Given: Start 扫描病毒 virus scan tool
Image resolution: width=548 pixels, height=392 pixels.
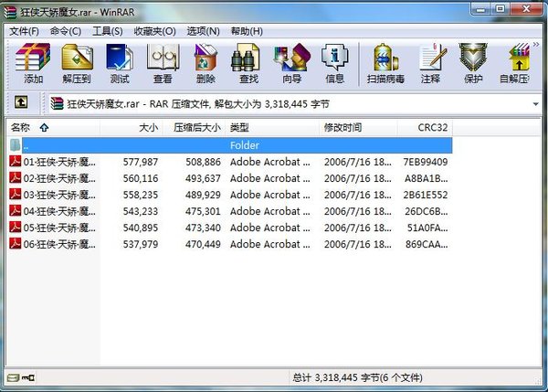Looking at the screenshot, I should pos(385,63).
